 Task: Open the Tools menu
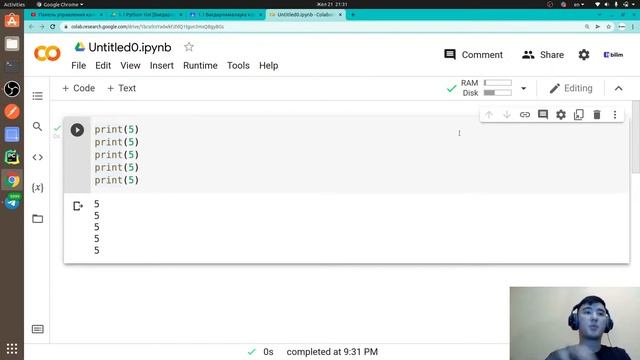[238, 66]
